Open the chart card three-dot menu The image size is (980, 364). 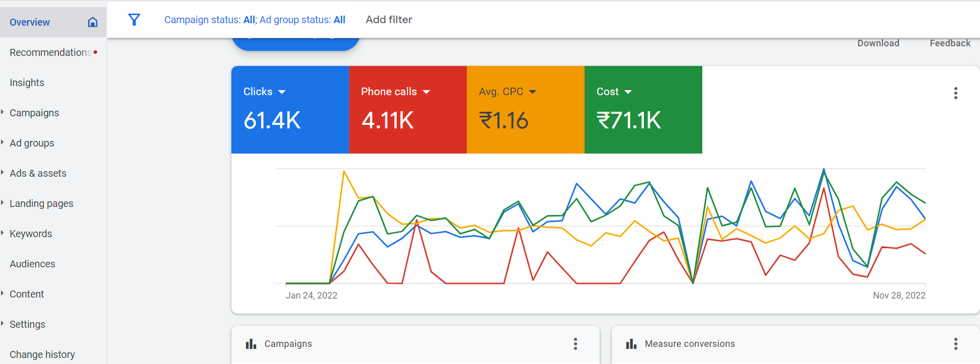(955, 93)
